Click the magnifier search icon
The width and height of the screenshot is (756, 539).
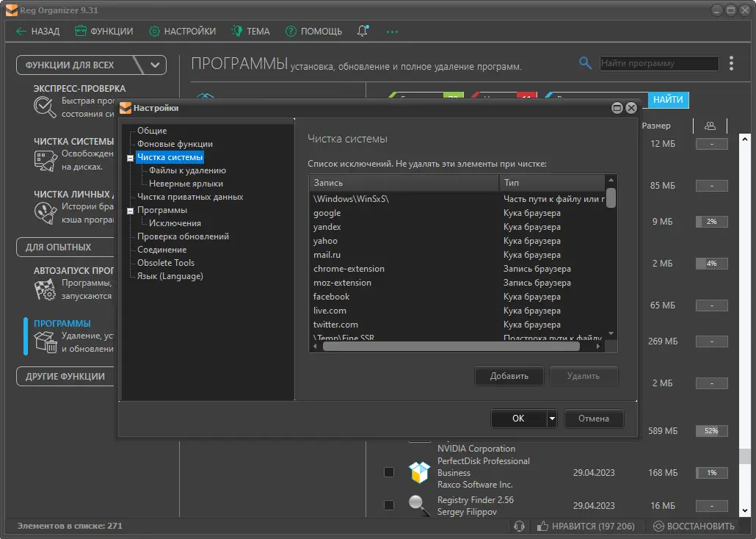[x=585, y=62]
